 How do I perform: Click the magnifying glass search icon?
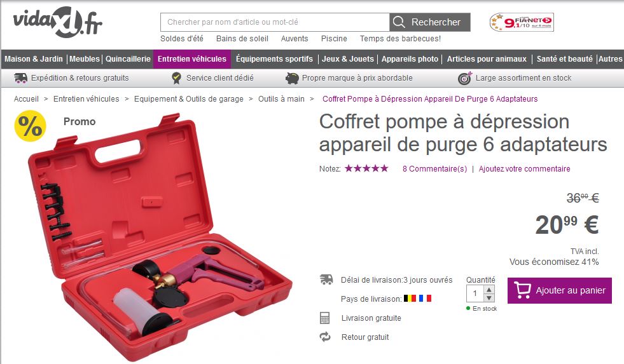[x=399, y=22]
